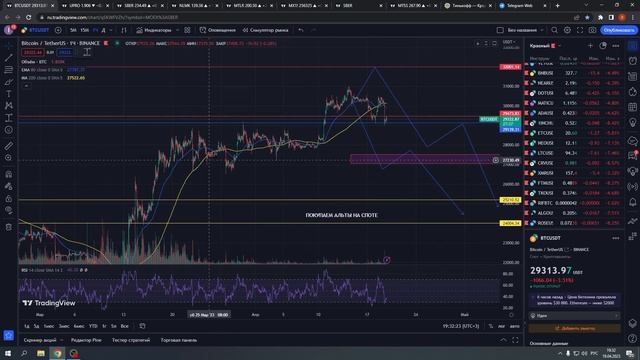This screenshot has width=640, height=360.
Task: Start the market replay simulator
Action: pyautogui.click(x=266, y=30)
